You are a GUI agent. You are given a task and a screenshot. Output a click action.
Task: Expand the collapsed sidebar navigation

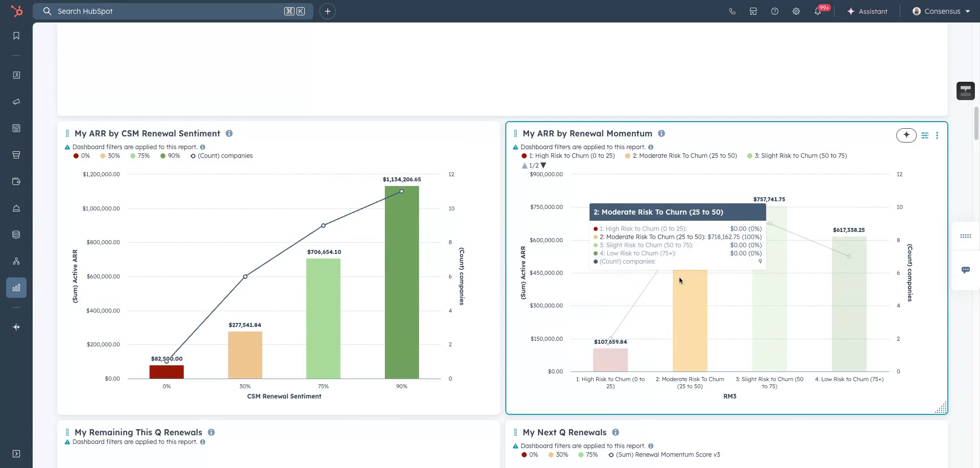16,454
